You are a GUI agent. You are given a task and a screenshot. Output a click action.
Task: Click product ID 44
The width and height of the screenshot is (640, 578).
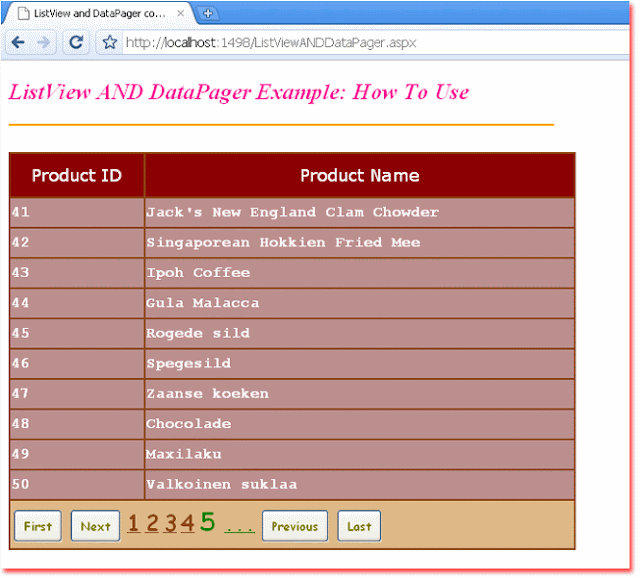pos(77,303)
